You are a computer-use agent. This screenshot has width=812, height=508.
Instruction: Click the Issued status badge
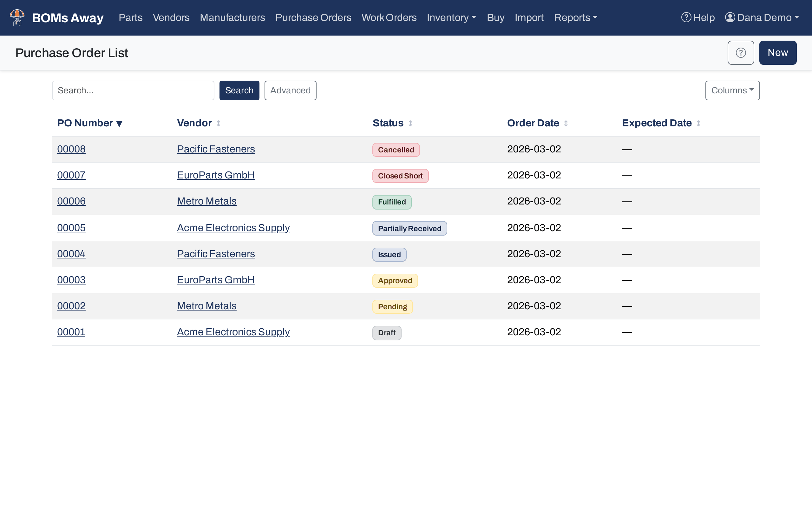389,255
